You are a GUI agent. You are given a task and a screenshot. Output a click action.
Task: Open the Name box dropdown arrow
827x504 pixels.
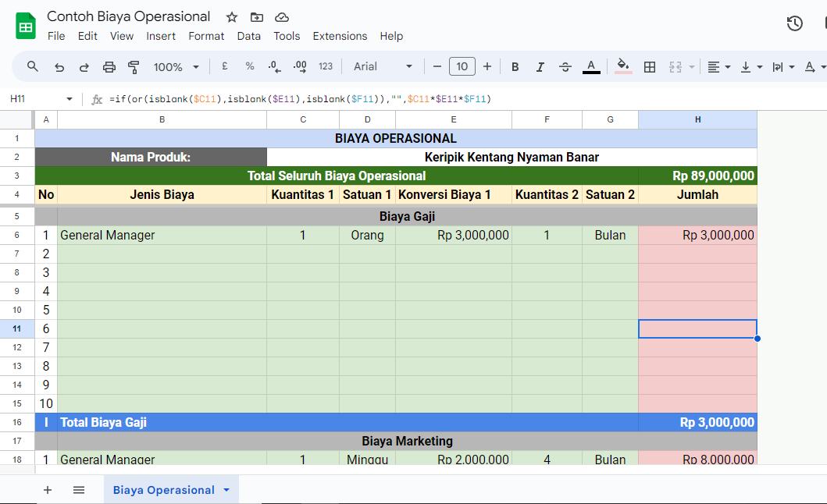[69, 99]
